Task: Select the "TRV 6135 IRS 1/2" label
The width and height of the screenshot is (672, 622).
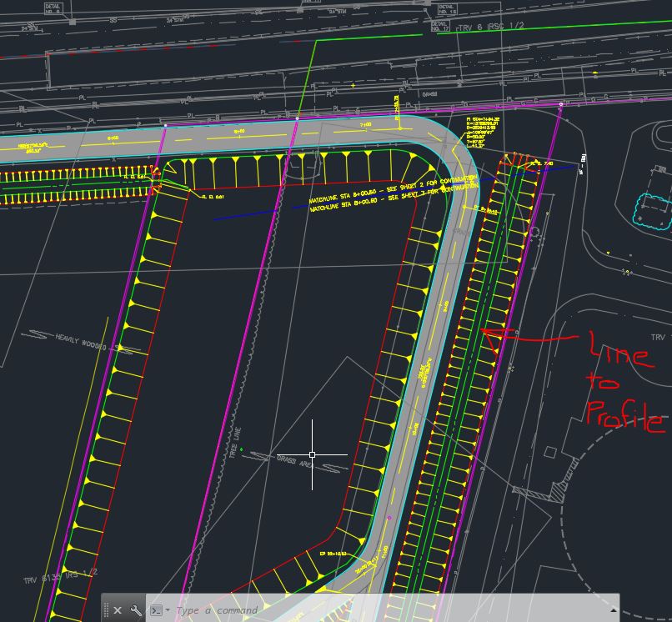Action: pyautogui.click(x=61, y=577)
